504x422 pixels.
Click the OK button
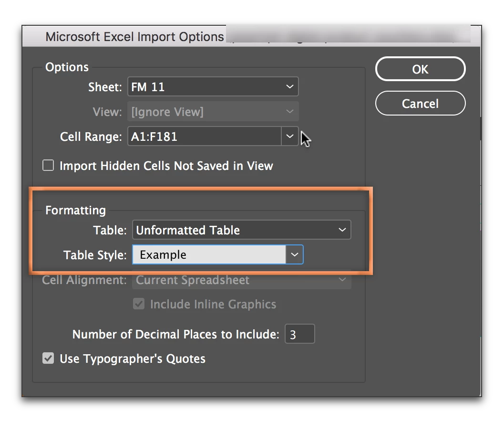(420, 69)
